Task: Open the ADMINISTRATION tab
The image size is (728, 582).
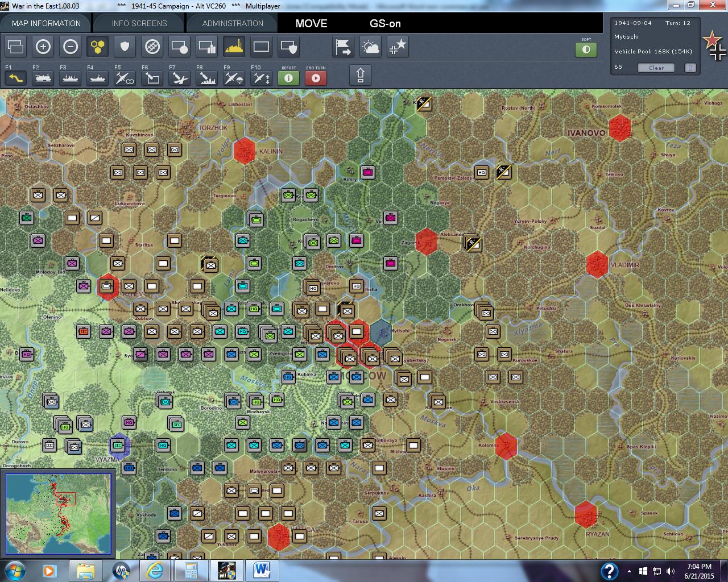Action: [x=233, y=23]
